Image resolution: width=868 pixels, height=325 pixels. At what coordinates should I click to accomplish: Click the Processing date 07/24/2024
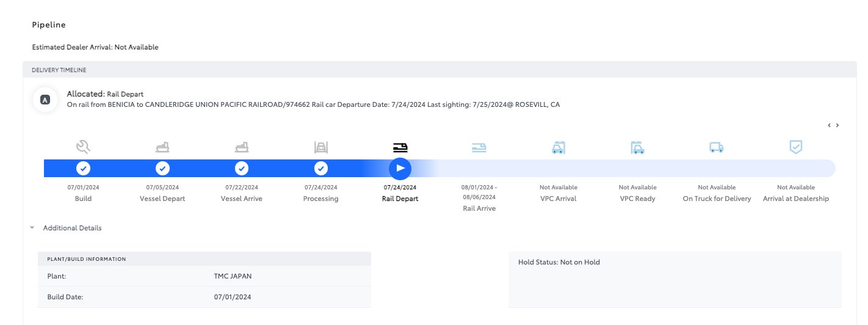click(321, 188)
